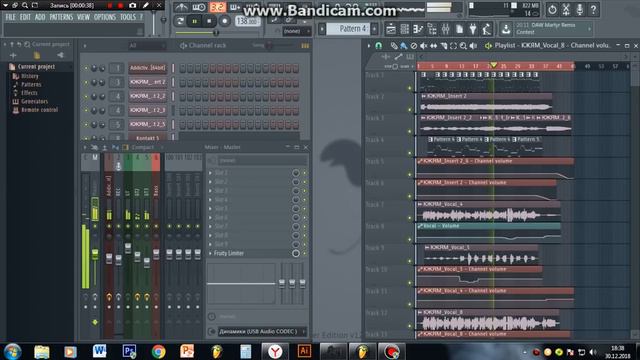Click the plus button right of Pattern 4

[374, 29]
